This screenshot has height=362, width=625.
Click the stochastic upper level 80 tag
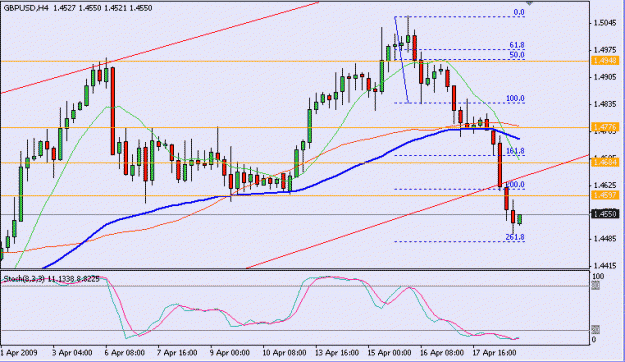[x=596, y=285]
